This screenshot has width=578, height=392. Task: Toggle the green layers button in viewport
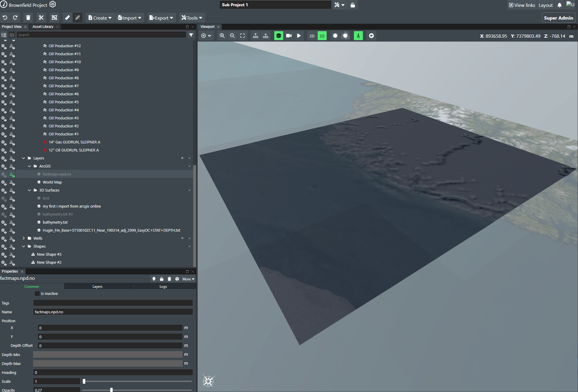pyautogui.click(x=279, y=36)
